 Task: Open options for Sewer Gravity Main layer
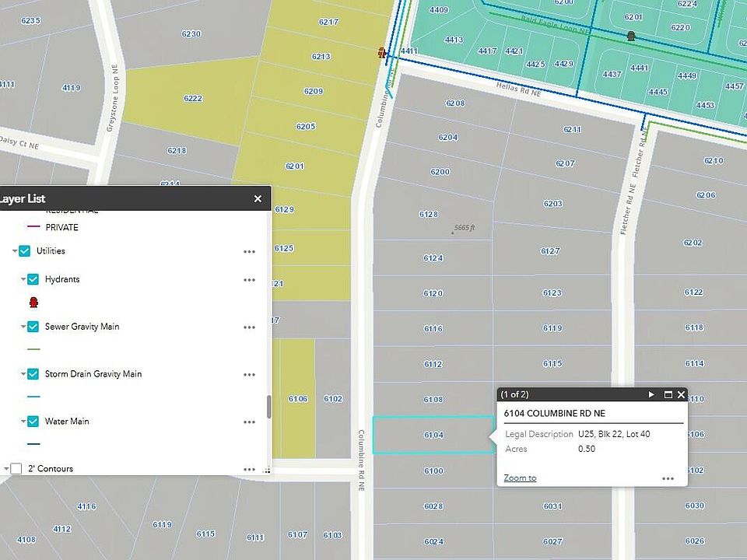(249, 327)
